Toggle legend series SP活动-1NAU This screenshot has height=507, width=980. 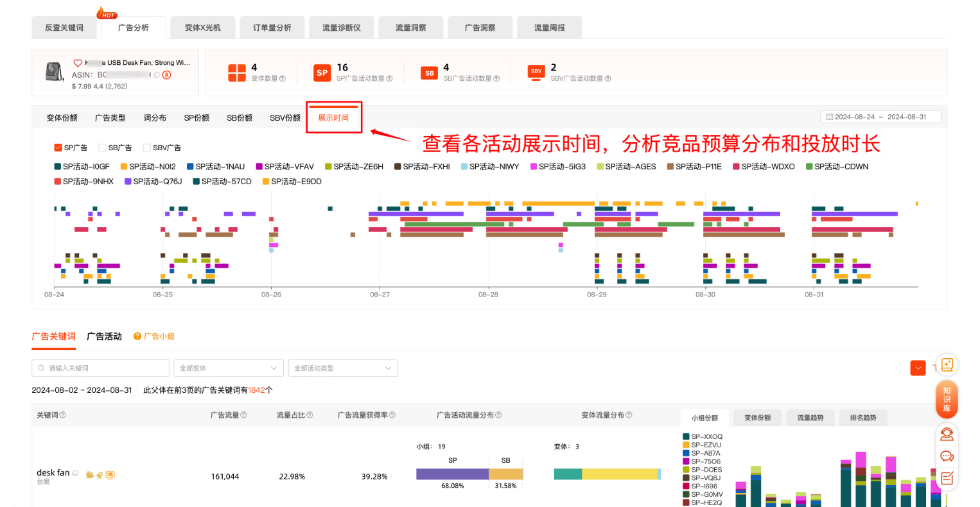click(216, 166)
